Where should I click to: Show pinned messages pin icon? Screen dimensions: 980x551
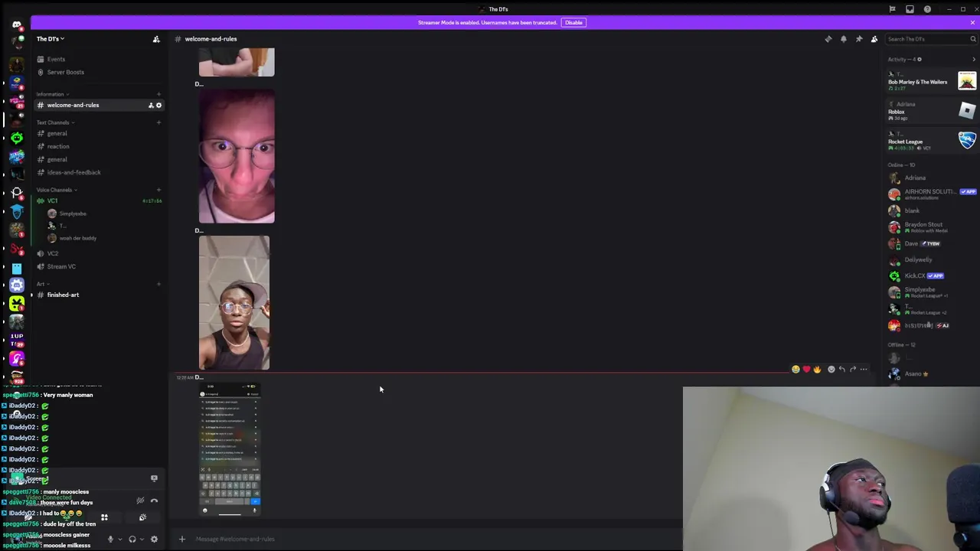click(x=859, y=39)
